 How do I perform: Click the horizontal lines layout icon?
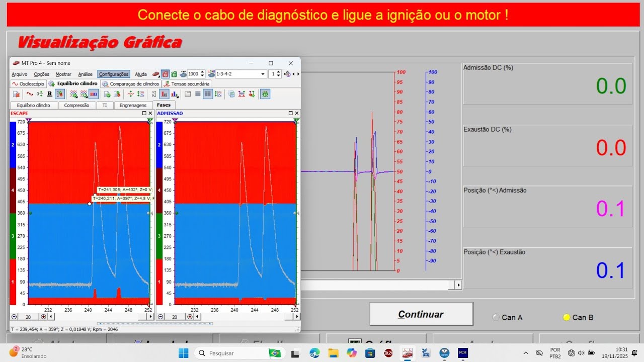[198, 94]
